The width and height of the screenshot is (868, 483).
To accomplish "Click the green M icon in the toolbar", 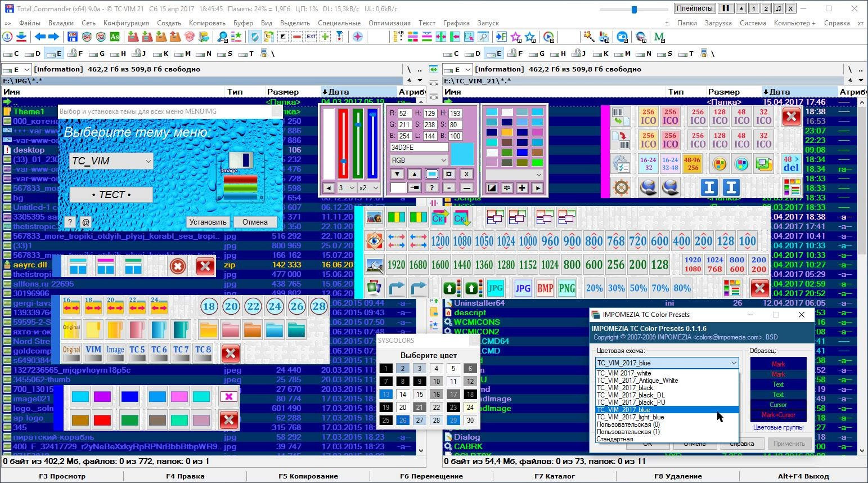I will click(x=659, y=37).
